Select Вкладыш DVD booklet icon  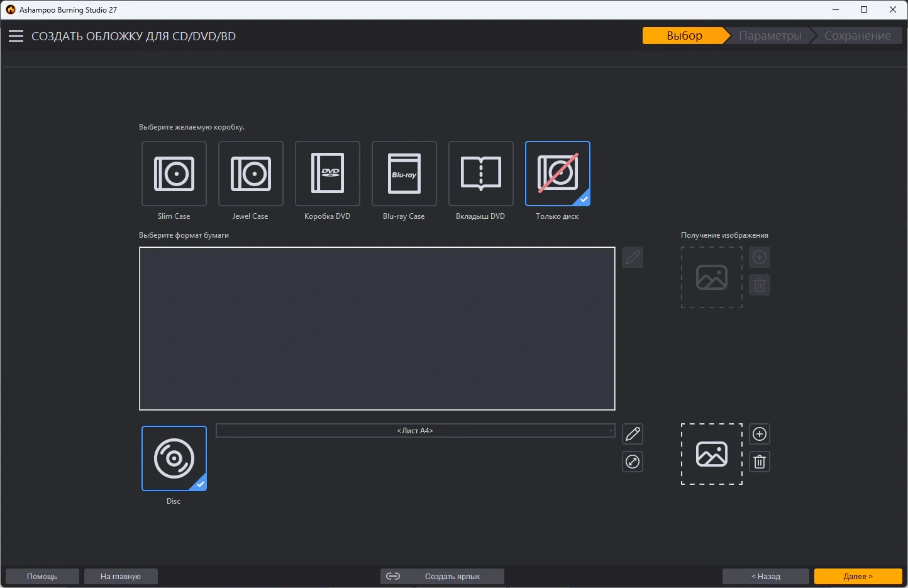point(481,174)
